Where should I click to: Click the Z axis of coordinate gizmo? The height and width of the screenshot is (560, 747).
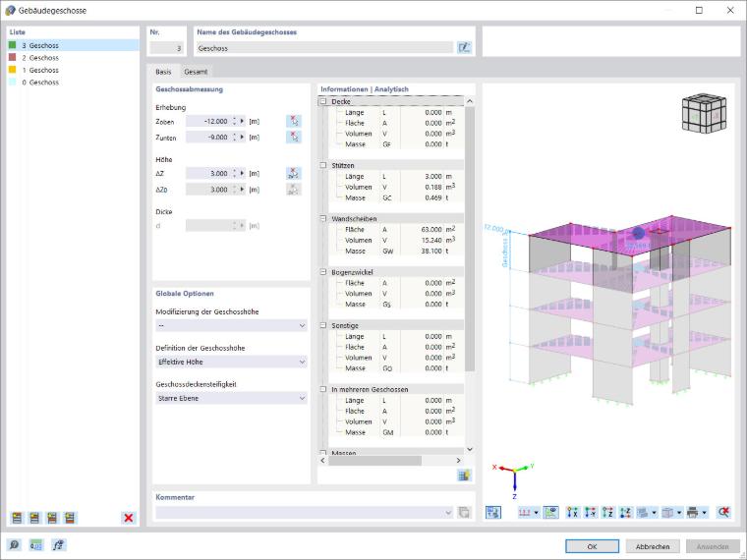pos(514,484)
